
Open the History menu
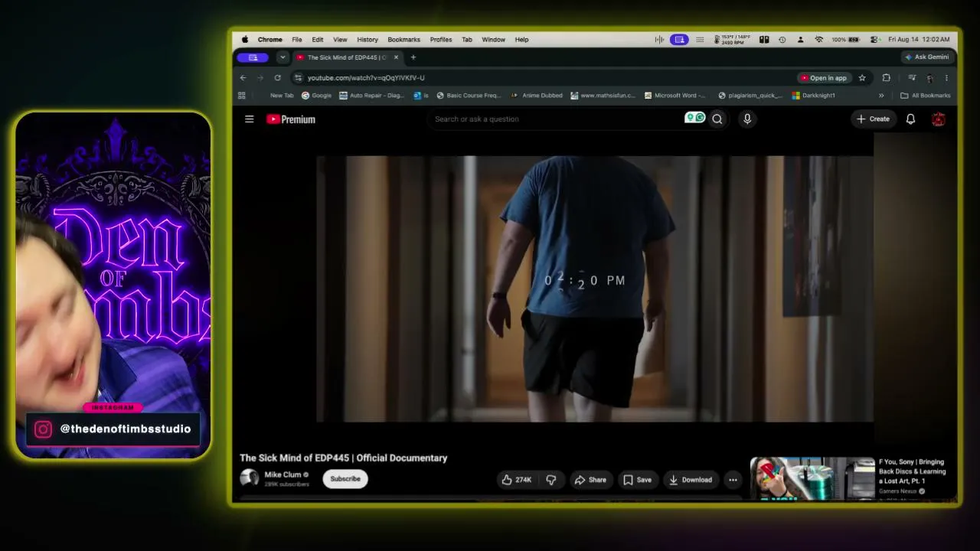367,40
